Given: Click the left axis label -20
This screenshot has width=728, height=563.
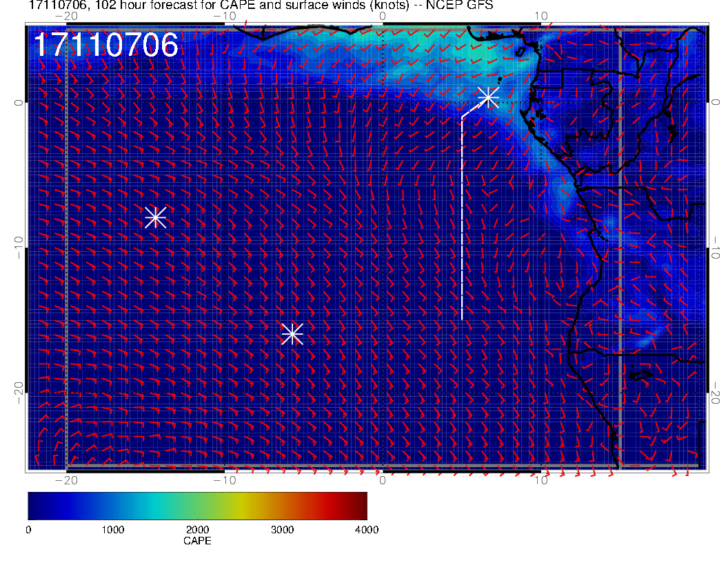Looking at the screenshot, I should pos(18,393).
